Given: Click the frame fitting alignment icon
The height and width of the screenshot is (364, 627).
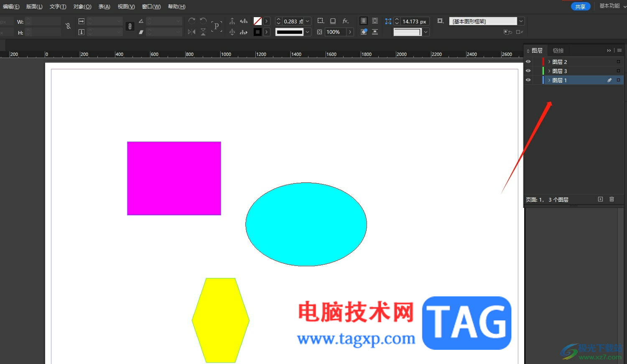Looking at the screenshot, I should [x=388, y=21].
